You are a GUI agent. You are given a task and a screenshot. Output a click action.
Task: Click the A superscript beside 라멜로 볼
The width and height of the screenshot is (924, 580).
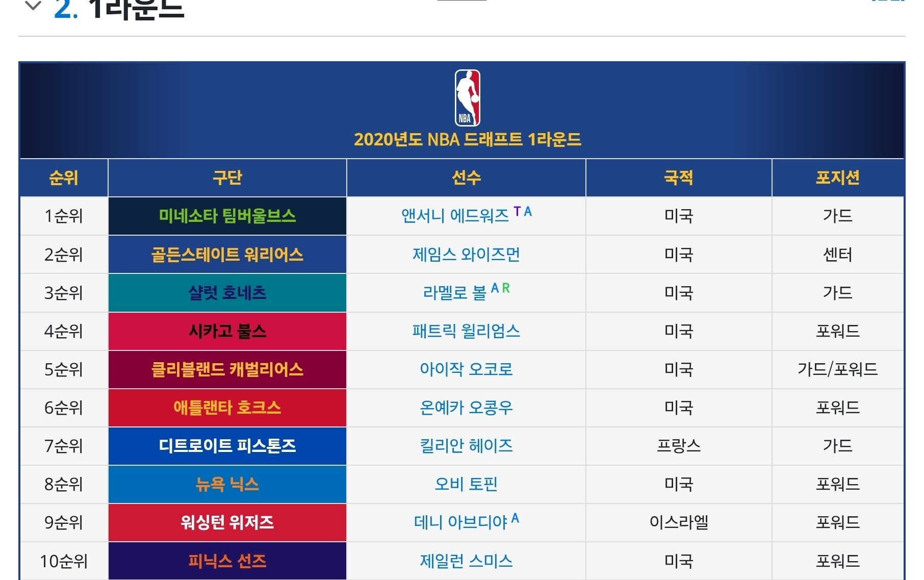coord(495,288)
